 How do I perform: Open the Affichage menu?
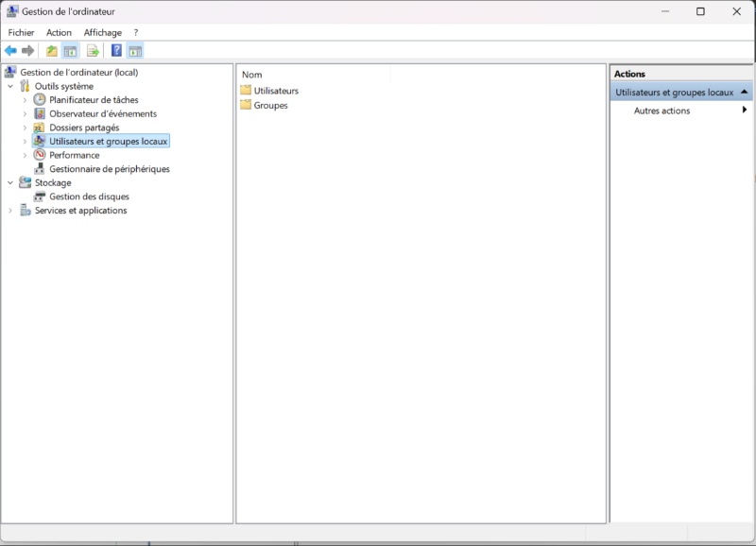click(102, 32)
